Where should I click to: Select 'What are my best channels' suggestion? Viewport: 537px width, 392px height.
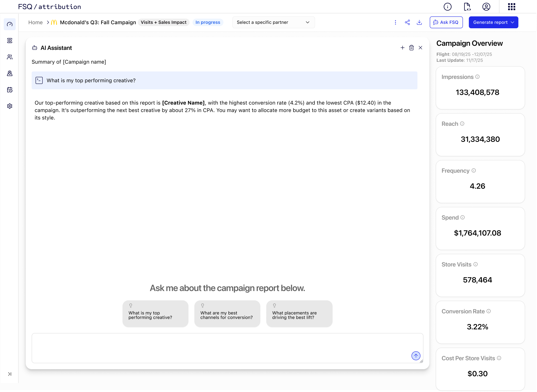(227, 314)
